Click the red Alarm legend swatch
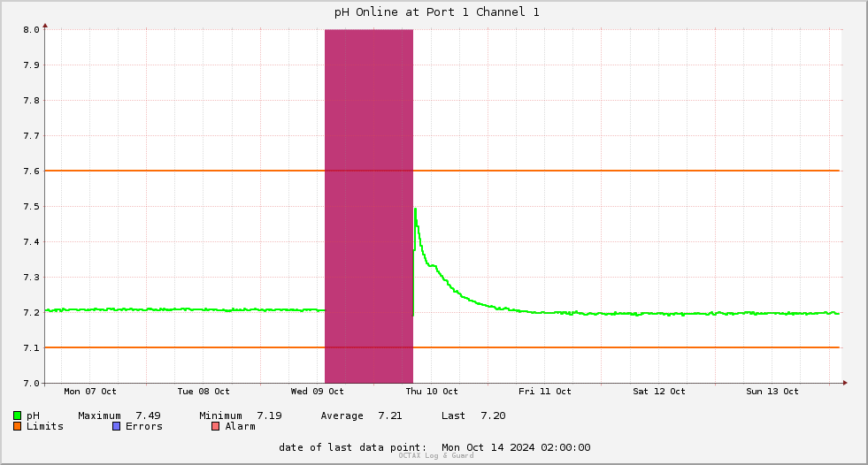The height and width of the screenshot is (465, 868). pyautogui.click(x=216, y=426)
